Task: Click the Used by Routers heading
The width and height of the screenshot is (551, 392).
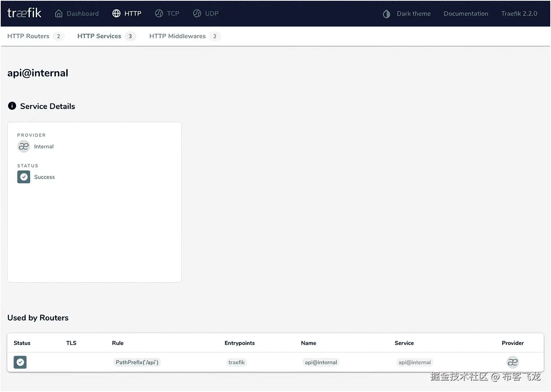Action: pos(38,318)
